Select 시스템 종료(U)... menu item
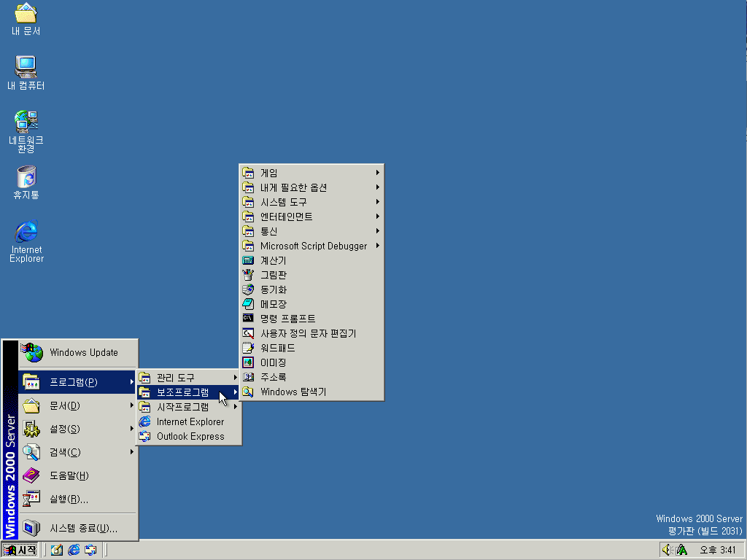 pos(77,528)
